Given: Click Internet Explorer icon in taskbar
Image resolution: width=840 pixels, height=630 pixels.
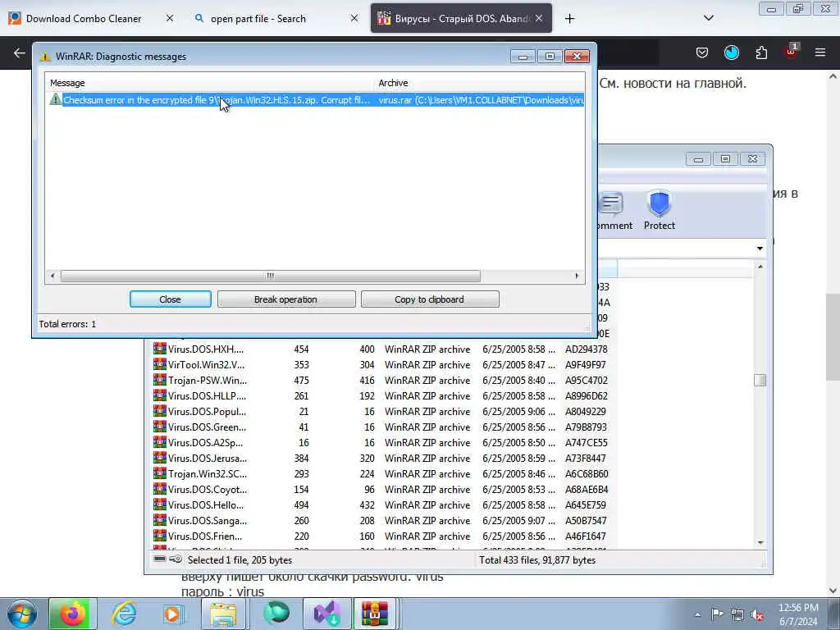Looking at the screenshot, I should click(124, 614).
